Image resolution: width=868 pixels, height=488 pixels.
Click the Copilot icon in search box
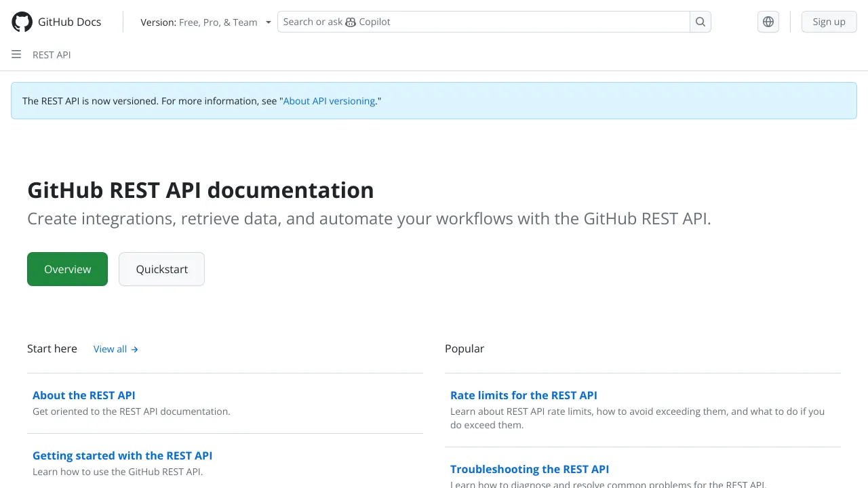(351, 22)
